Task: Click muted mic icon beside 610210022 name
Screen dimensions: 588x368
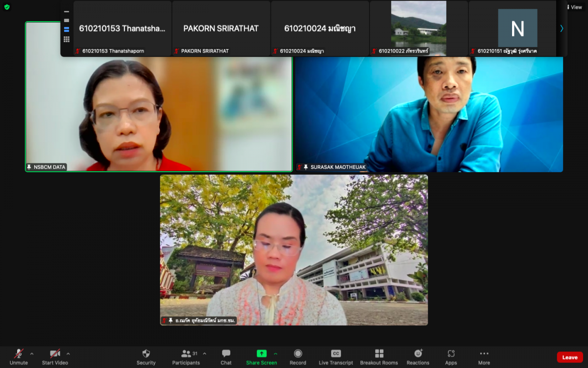Action: (374, 51)
